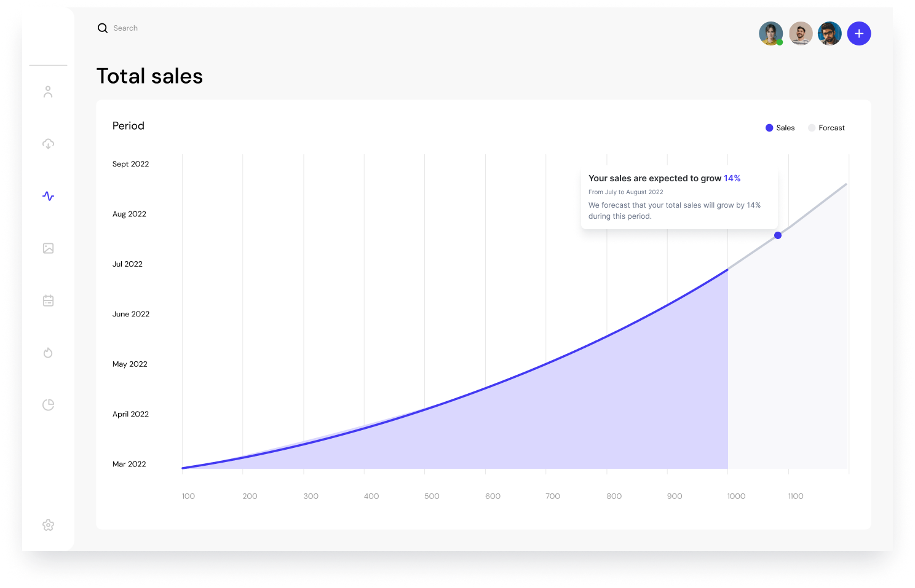Click 'From July to August 2022' text

[626, 192]
